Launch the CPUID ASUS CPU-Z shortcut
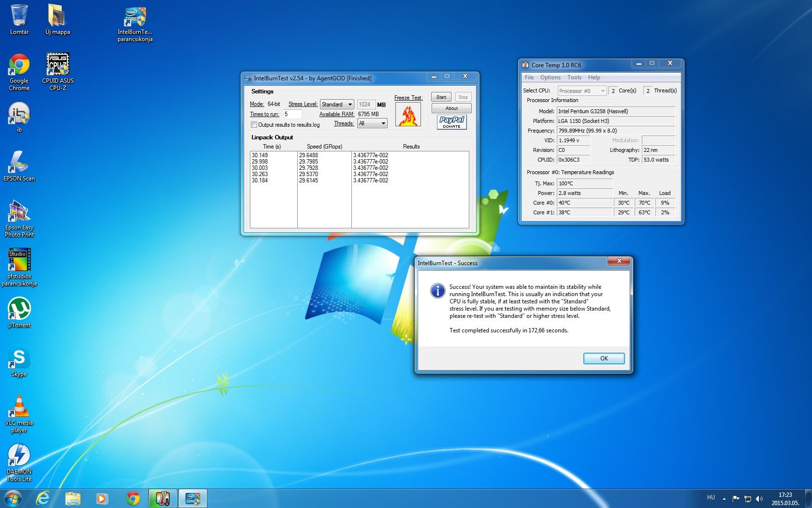The height and width of the screenshot is (508, 812). click(x=58, y=72)
